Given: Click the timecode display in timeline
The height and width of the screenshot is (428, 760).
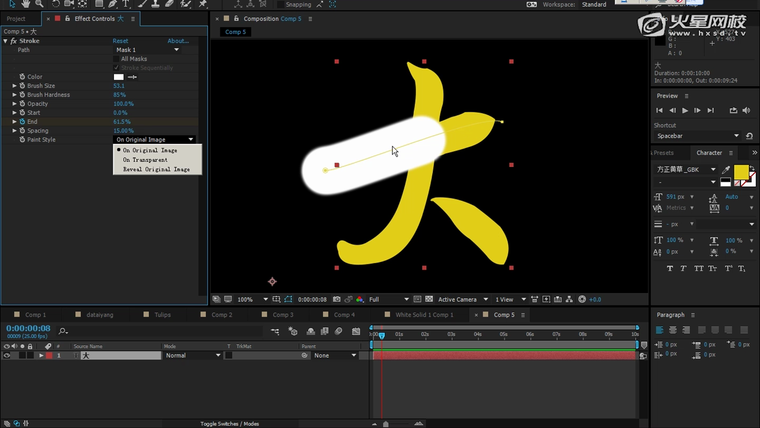Looking at the screenshot, I should 28,328.
